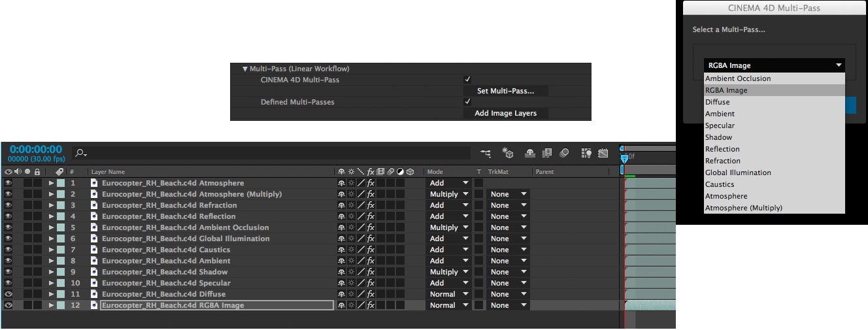Pick Global Illumination in multi-pass list
The width and height of the screenshot is (868, 330).
[774, 173]
